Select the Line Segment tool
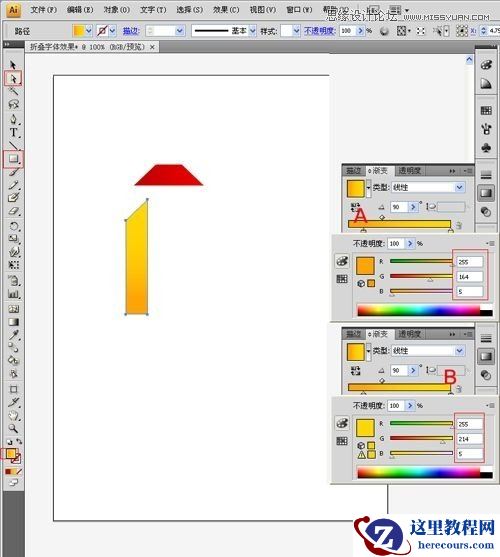The image size is (500, 557). 13,145
